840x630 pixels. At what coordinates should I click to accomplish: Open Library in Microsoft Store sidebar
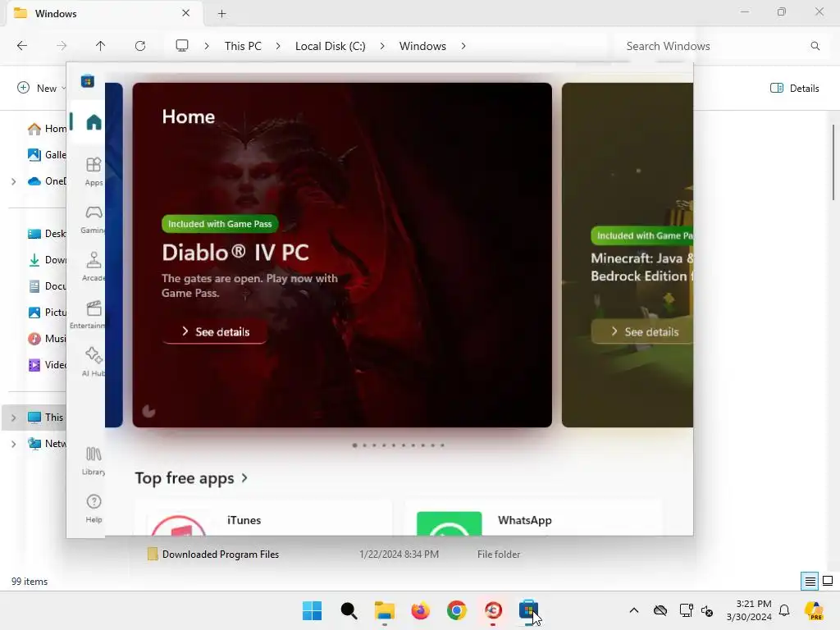pyautogui.click(x=94, y=461)
